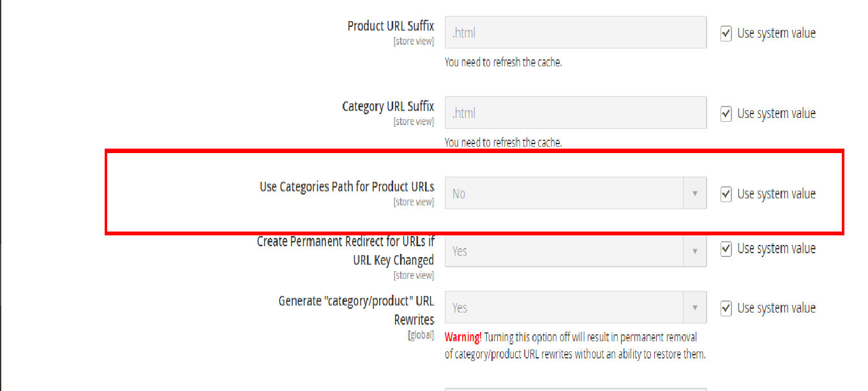Image resolution: width=868 pixels, height=391 pixels.
Task: Click the Product URL Suffix text field
Action: pyautogui.click(x=575, y=33)
